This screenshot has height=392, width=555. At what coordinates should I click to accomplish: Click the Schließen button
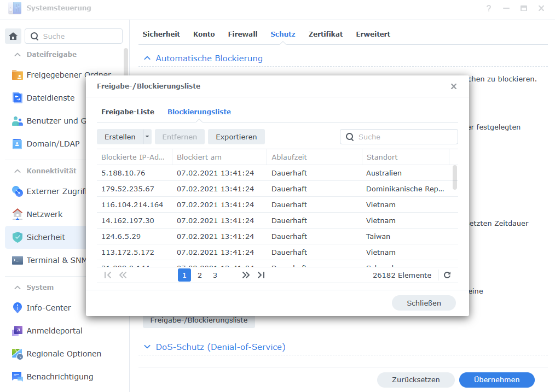point(424,303)
